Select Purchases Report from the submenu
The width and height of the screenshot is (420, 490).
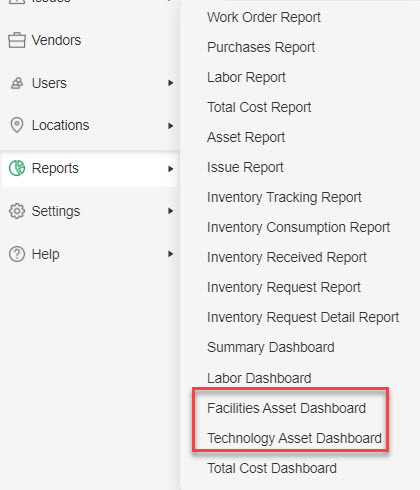261,48
